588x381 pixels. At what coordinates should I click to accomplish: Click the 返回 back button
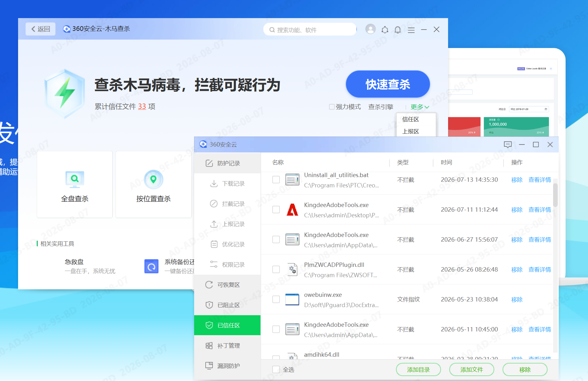(x=41, y=29)
